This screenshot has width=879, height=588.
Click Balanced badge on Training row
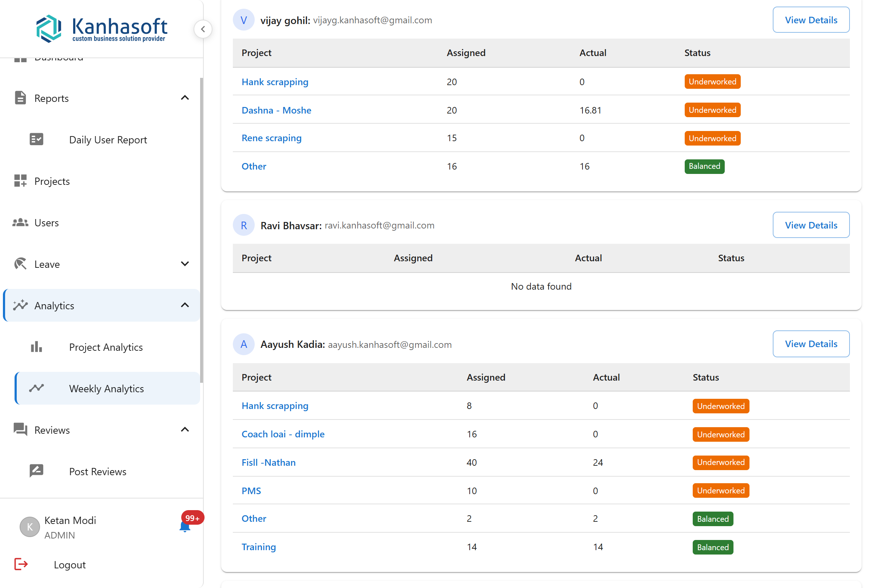click(712, 547)
